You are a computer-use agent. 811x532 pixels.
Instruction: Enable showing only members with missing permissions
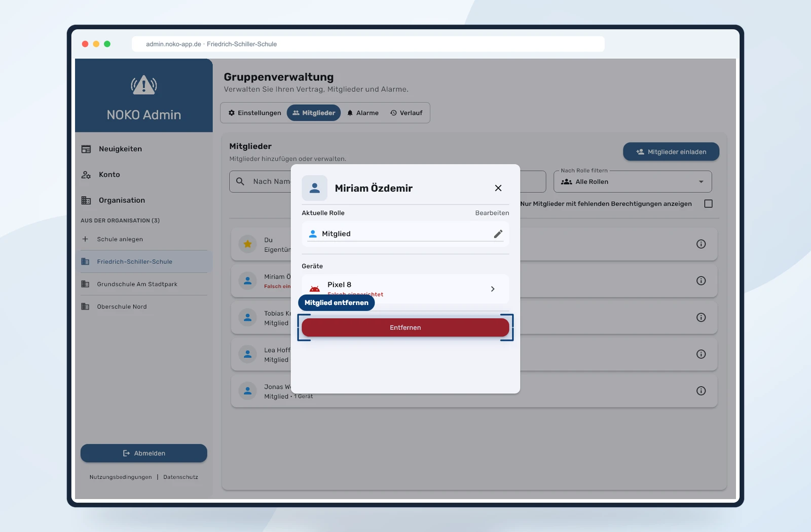tap(709, 204)
